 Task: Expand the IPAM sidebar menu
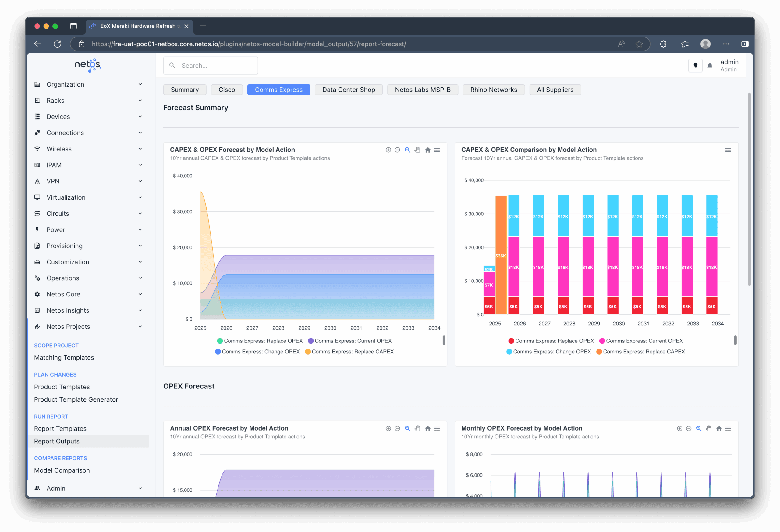tap(88, 165)
